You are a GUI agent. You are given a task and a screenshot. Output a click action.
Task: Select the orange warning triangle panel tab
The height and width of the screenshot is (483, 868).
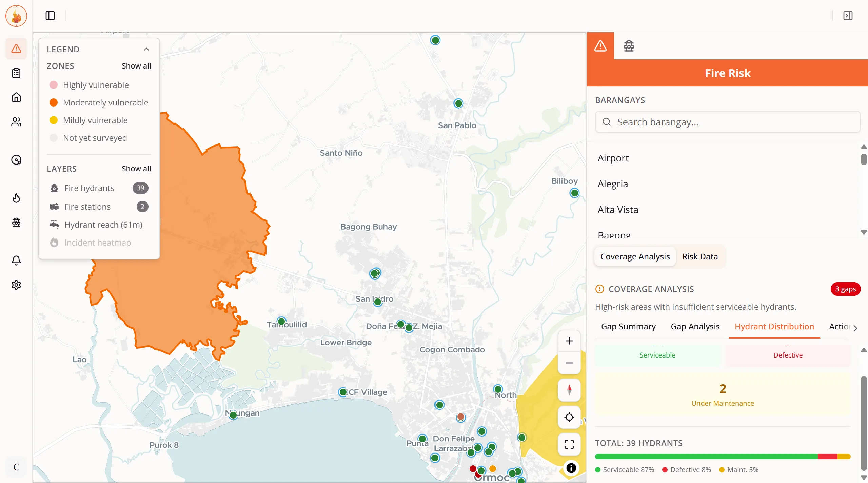[x=600, y=46]
